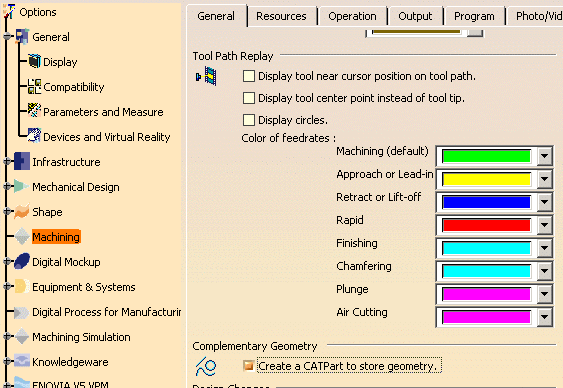The image size is (563, 388).
Task: Click the Digital Process for Manufacturing icon
Action: [x=22, y=312]
